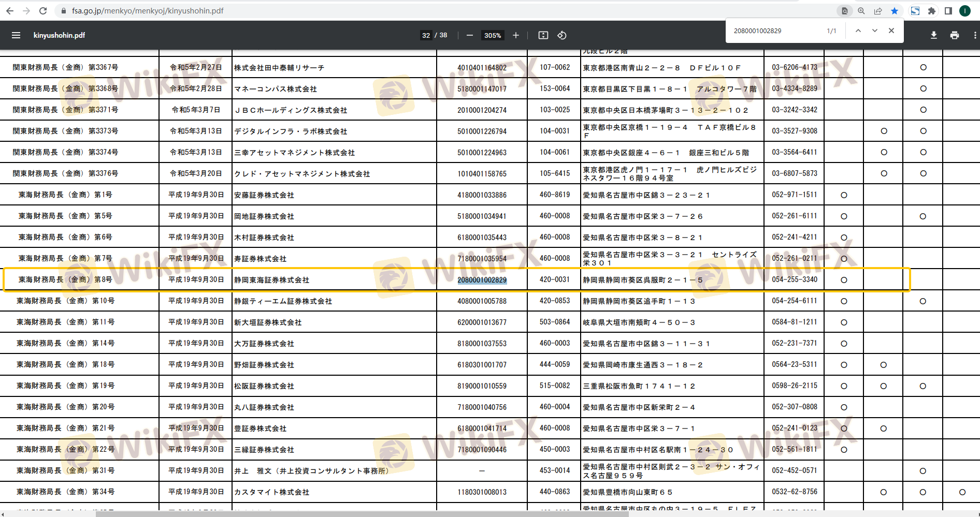This screenshot has width=980, height=517.
Task: Toggle the PDF sidebar hamburger menu
Action: 16,35
